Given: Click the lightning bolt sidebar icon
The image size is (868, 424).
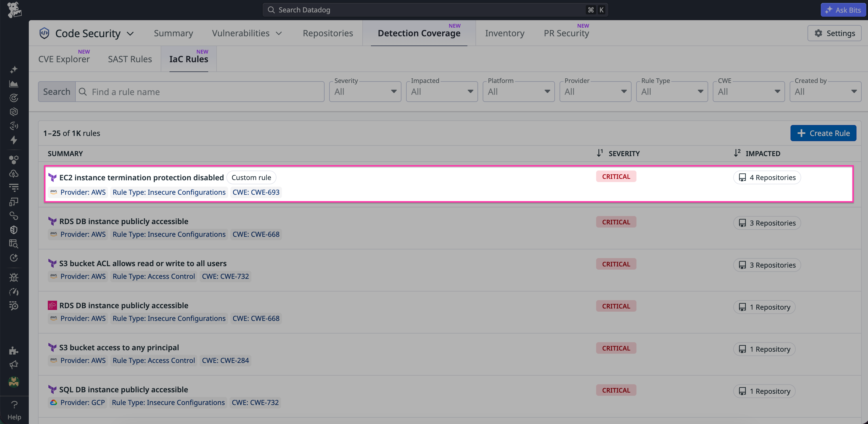Looking at the screenshot, I should (x=14, y=140).
